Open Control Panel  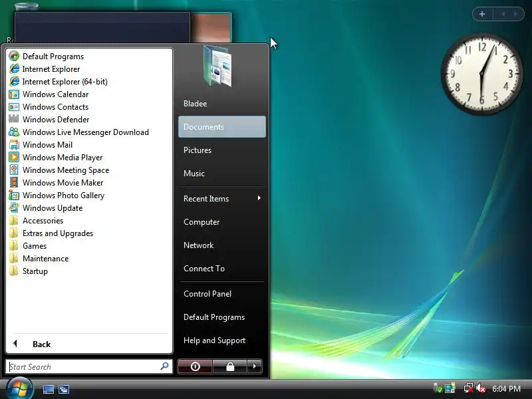click(222, 294)
